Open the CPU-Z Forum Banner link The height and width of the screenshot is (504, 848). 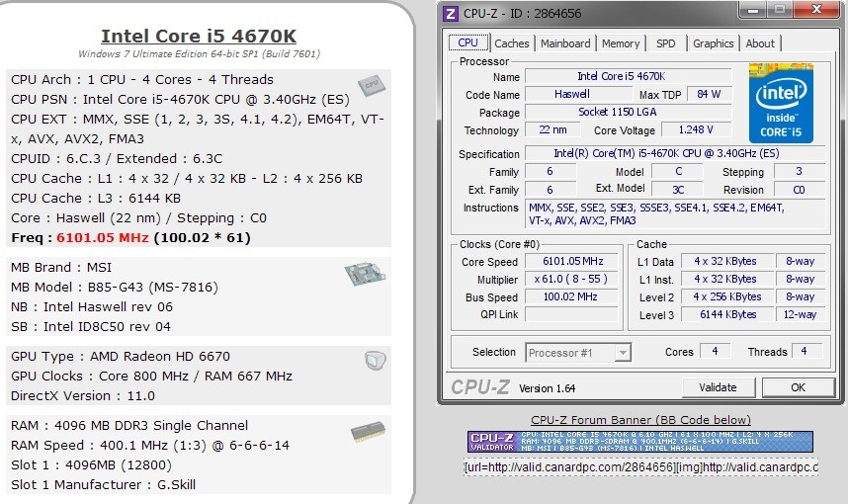[640, 420]
